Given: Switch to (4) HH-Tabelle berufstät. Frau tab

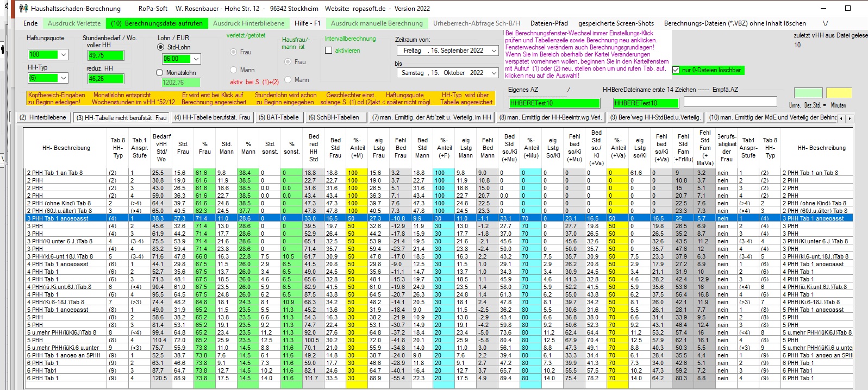Looking at the screenshot, I should point(212,117).
